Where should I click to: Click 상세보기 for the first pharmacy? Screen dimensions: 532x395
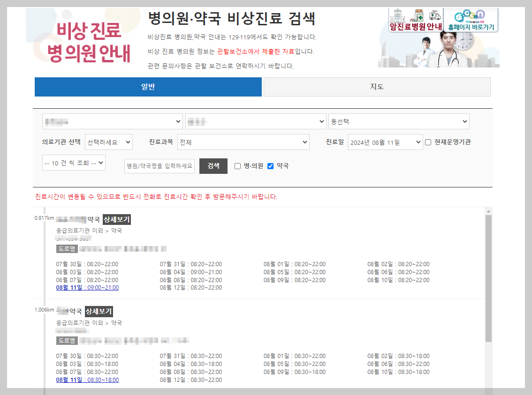pos(116,219)
